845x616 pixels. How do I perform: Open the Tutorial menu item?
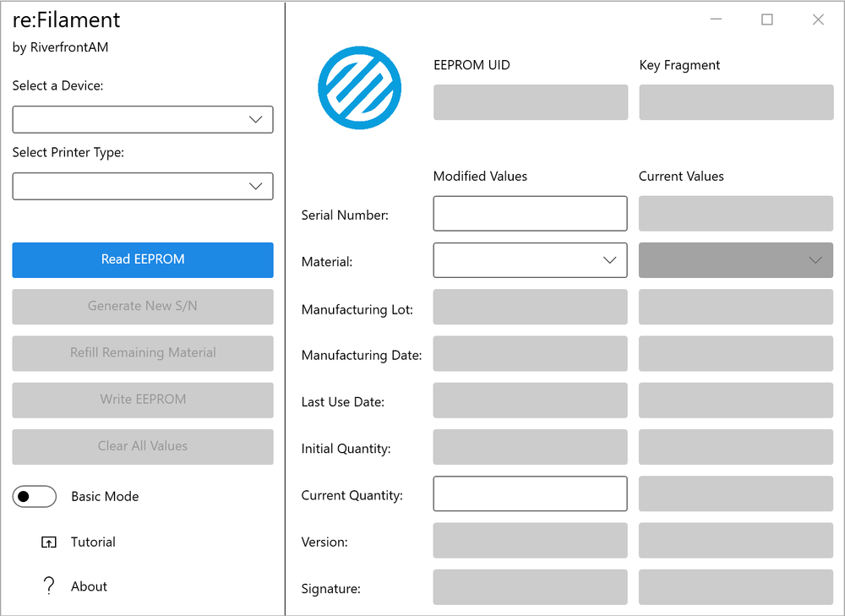pos(93,542)
